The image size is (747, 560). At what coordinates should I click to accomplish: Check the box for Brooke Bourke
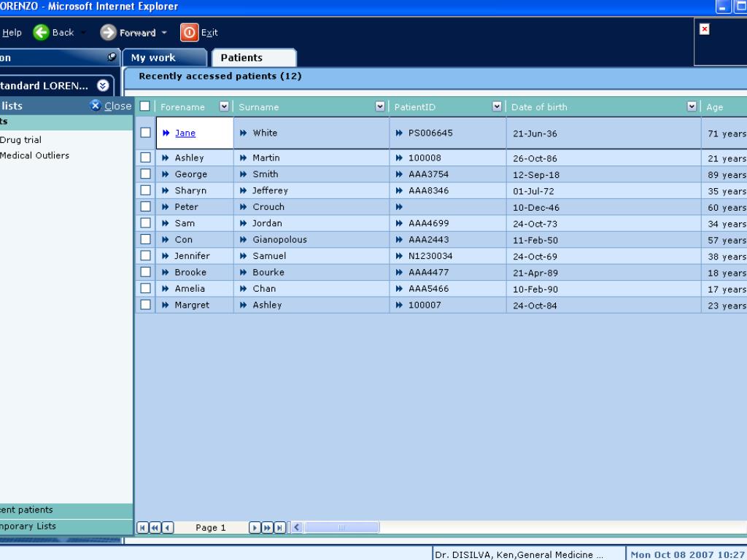pos(146,272)
